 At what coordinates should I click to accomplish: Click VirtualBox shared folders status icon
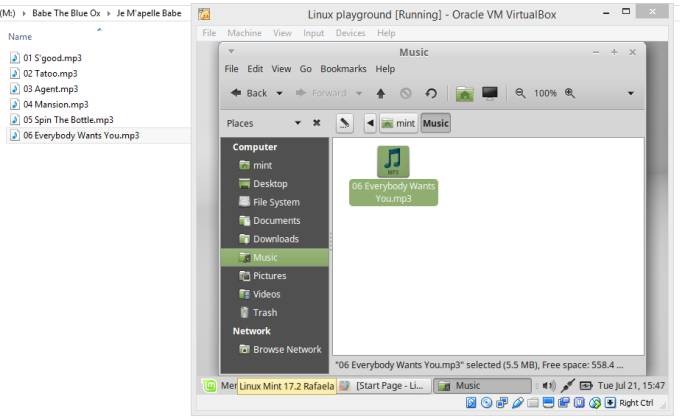coord(533,403)
